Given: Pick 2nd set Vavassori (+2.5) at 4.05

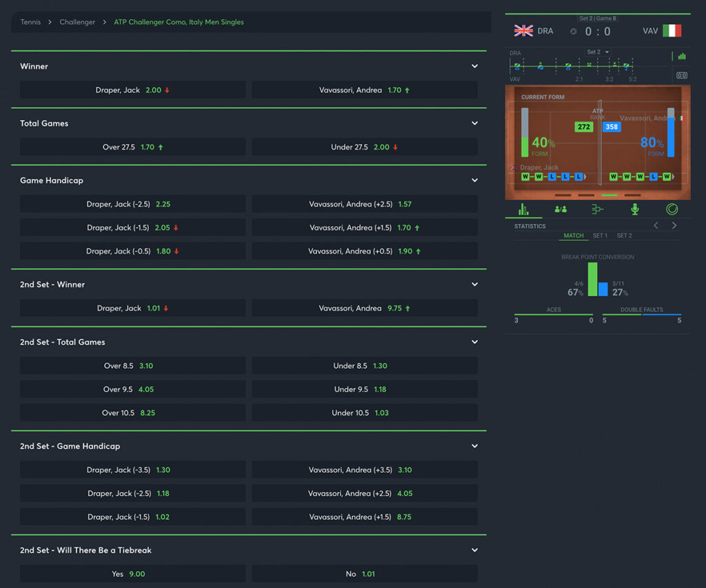Looking at the screenshot, I should pos(365,494).
